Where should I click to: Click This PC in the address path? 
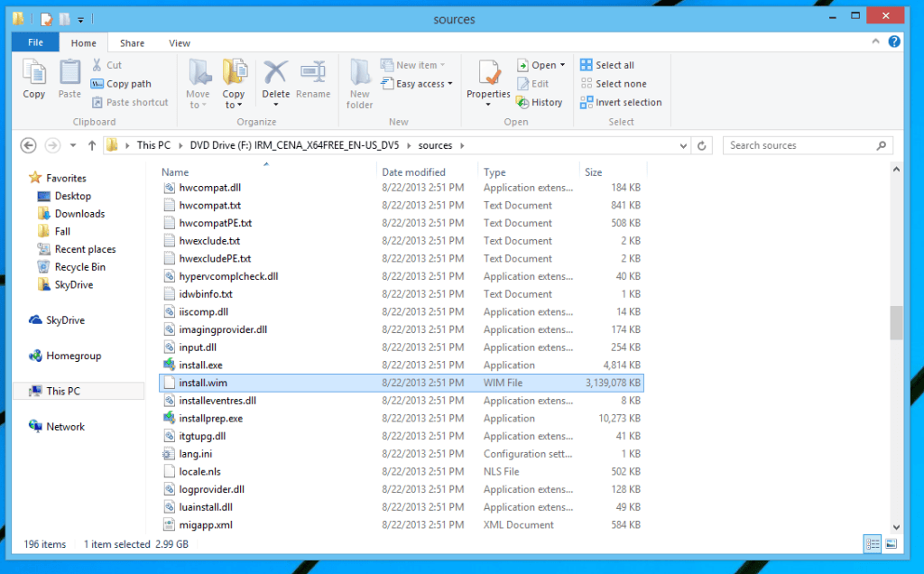pyautogui.click(x=153, y=145)
